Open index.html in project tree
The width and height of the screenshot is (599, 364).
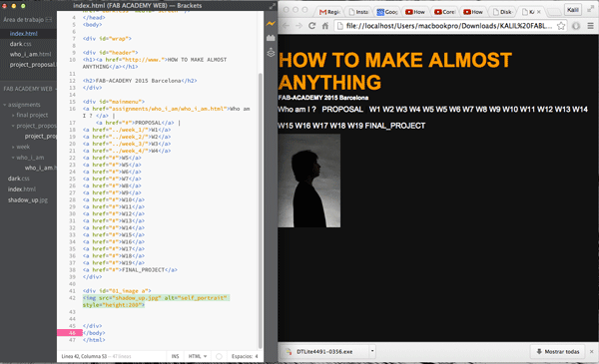click(22, 188)
